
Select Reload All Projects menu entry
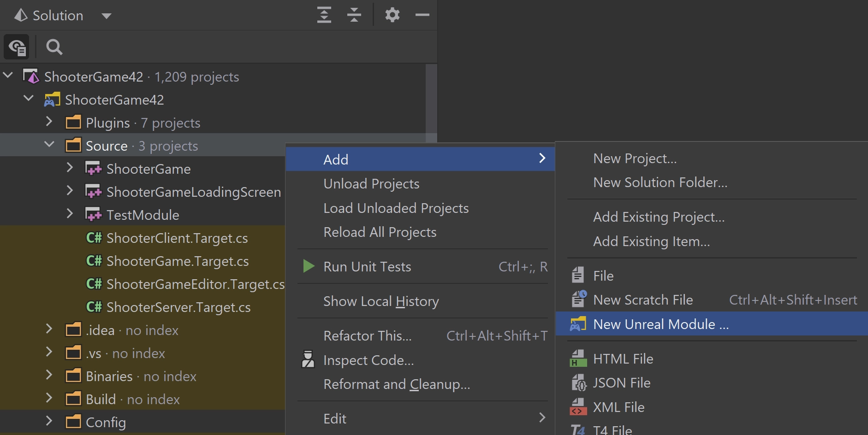[420, 232]
